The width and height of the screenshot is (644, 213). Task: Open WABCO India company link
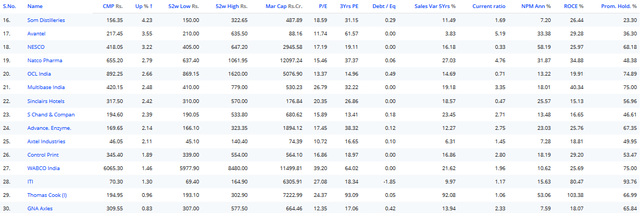pos(43,168)
